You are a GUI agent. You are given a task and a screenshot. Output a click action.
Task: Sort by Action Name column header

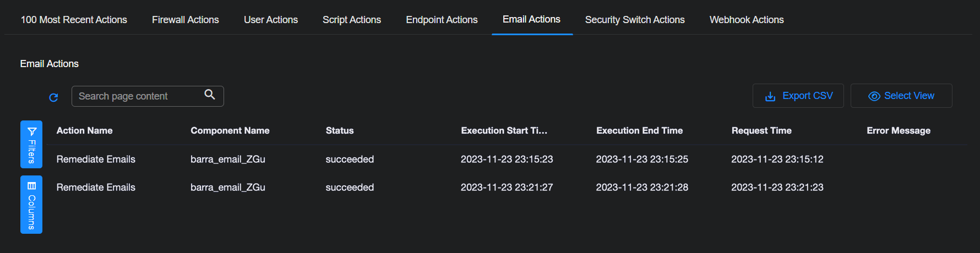point(84,130)
